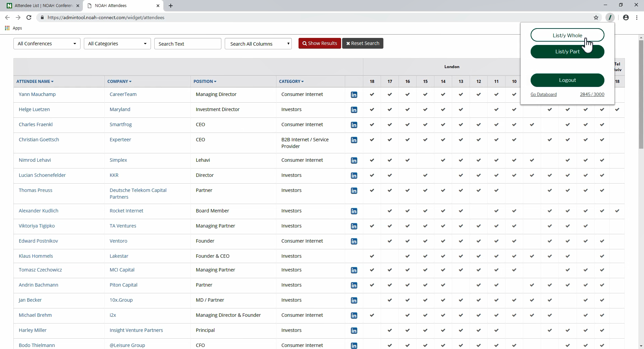Screen dimensions: 644x349
Task: Toggle Helge Luetzen's check in column 16
Action: click(408, 109)
